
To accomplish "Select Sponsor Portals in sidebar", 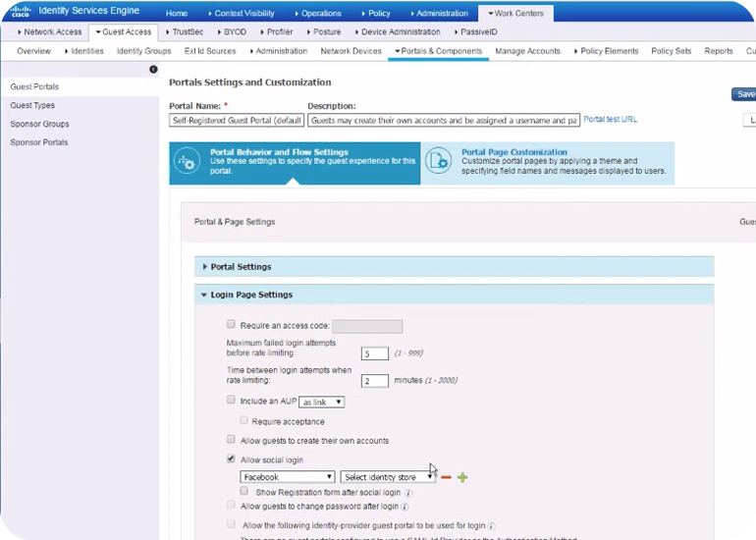I will click(x=39, y=142).
